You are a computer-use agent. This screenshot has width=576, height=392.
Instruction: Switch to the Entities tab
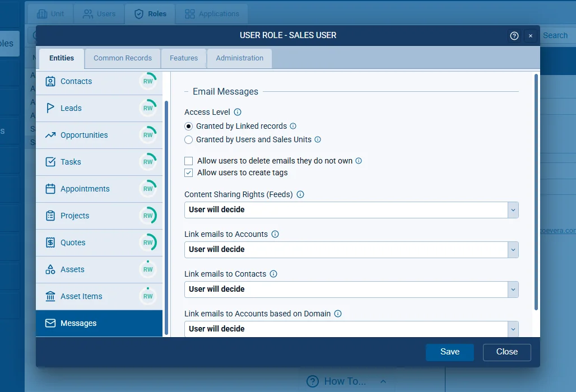tap(62, 58)
